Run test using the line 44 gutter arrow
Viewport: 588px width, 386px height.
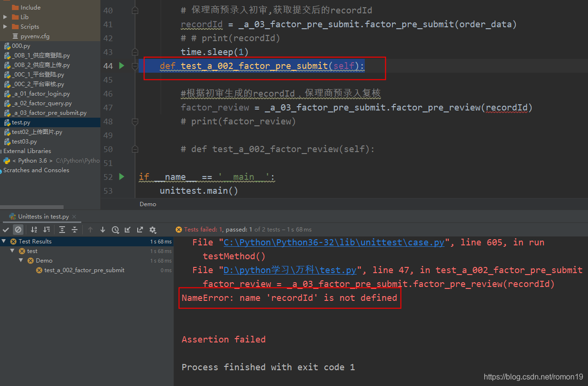[121, 66]
